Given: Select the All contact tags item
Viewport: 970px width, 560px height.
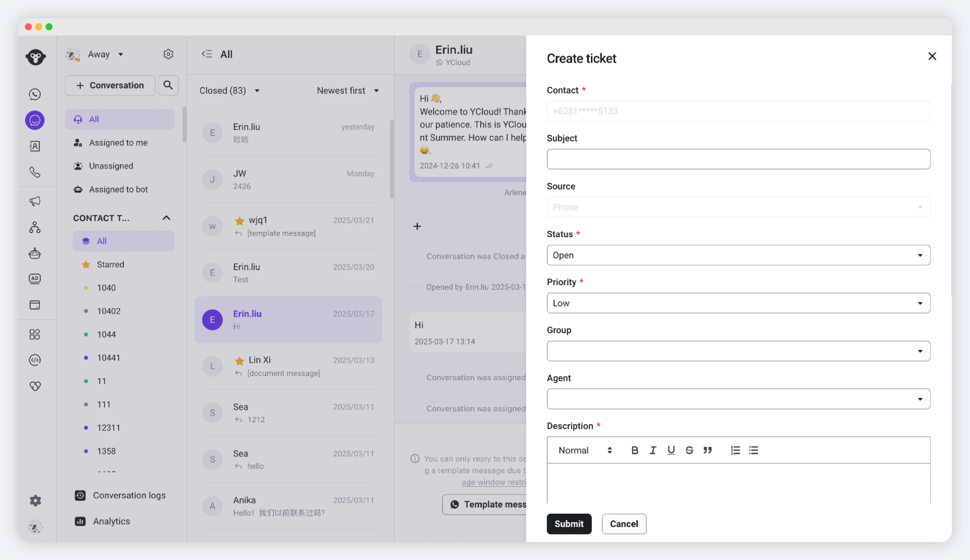Looking at the screenshot, I should [123, 241].
